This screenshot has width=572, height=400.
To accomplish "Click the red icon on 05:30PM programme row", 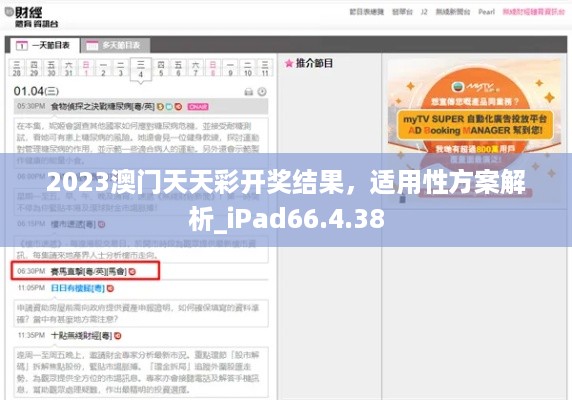I will click(178, 106).
